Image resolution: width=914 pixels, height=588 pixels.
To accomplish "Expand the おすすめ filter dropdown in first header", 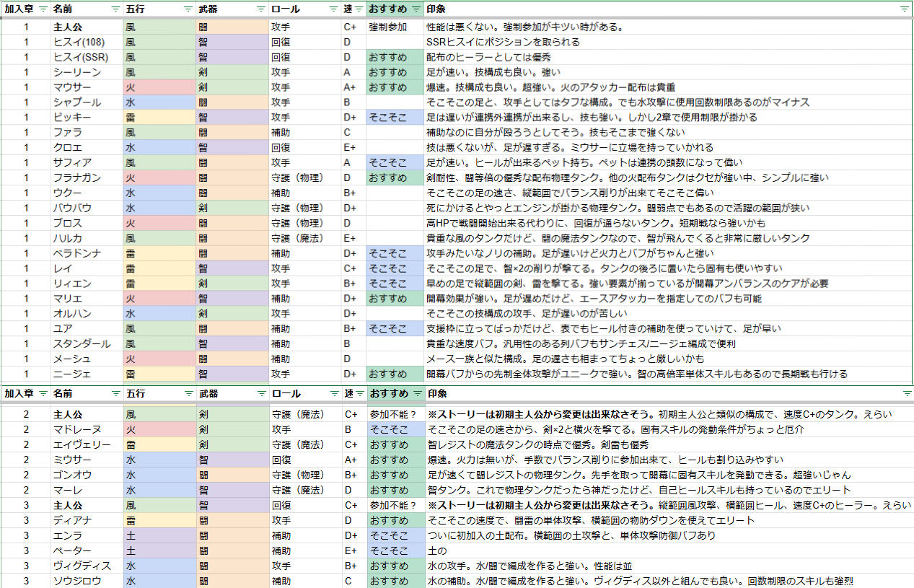I will (416, 9).
